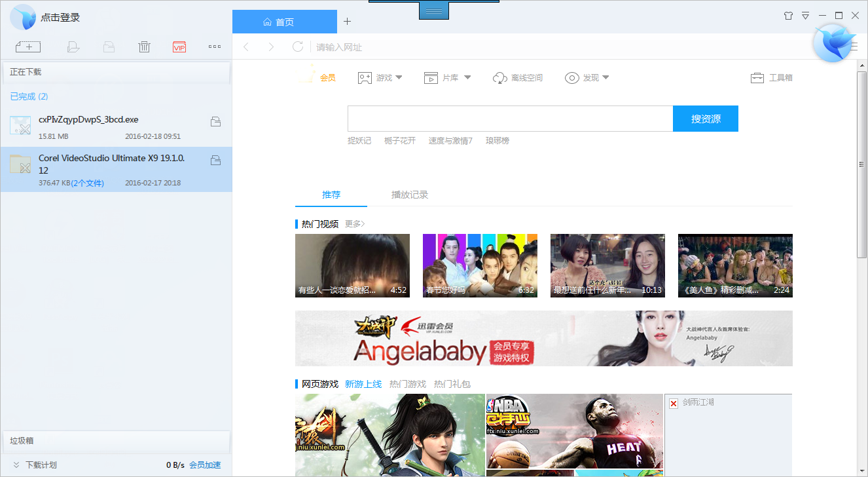Click the 搜资源 search button
Image resolution: width=868 pixels, height=477 pixels.
point(706,119)
